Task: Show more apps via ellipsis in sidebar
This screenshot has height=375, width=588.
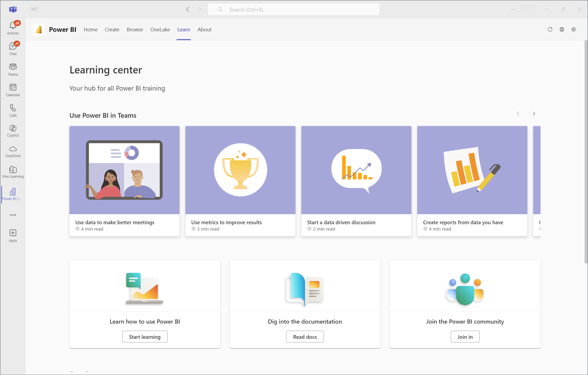Action: 13,215
